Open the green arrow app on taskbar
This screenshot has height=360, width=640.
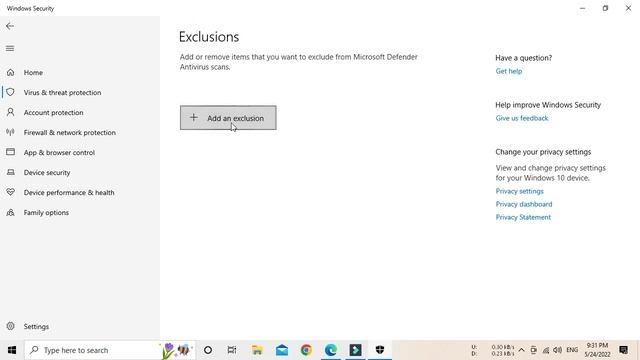tap(355, 350)
